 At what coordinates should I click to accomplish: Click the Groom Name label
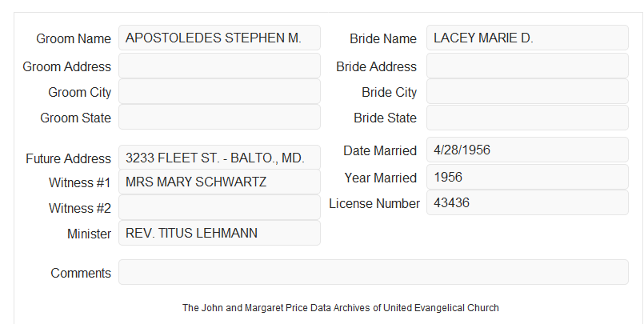(x=74, y=38)
